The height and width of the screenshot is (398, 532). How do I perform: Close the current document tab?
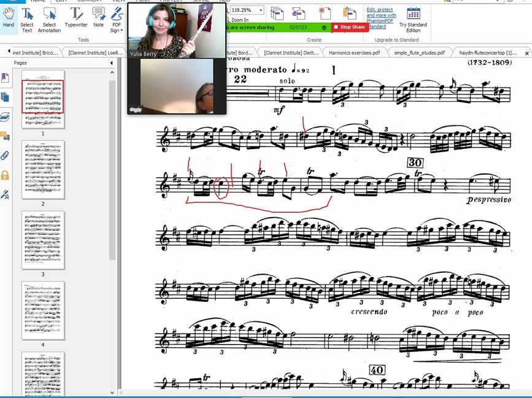[x=526, y=53]
